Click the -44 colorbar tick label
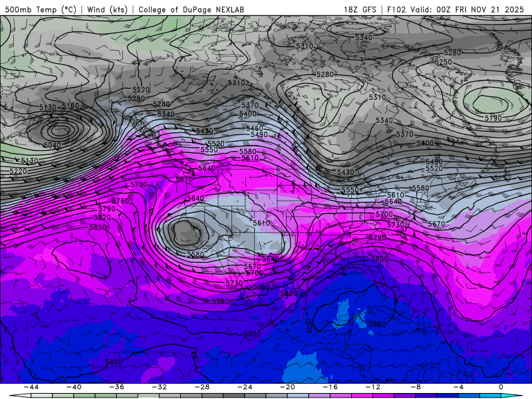The height and width of the screenshot is (399, 532). point(31,387)
